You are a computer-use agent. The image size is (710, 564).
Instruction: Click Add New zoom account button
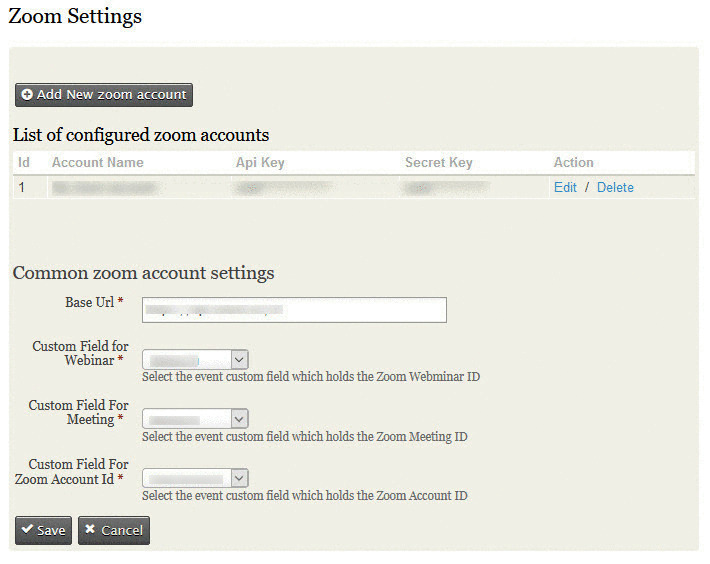pyautogui.click(x=104, y=95)
